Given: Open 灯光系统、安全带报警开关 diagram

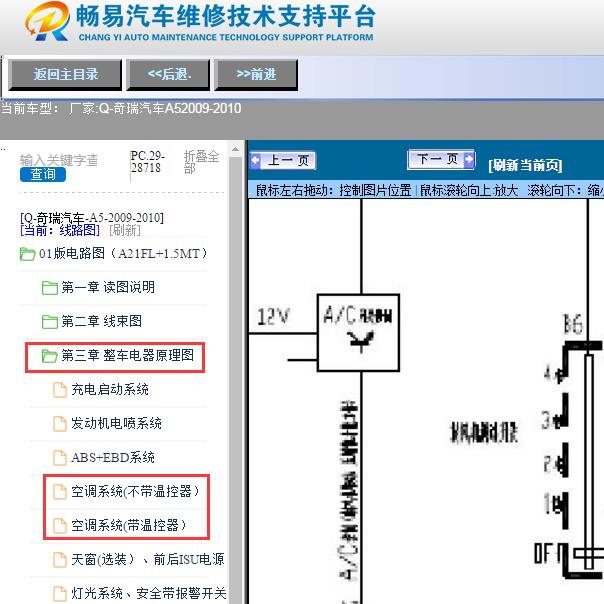Looking at the screenshot, I should [x=149, y=593].
